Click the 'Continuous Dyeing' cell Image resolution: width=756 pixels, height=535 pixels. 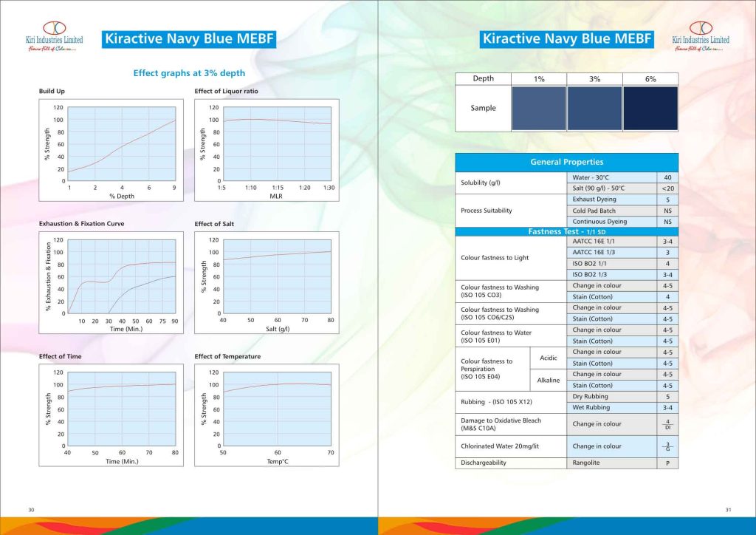[x=612, y=222]
